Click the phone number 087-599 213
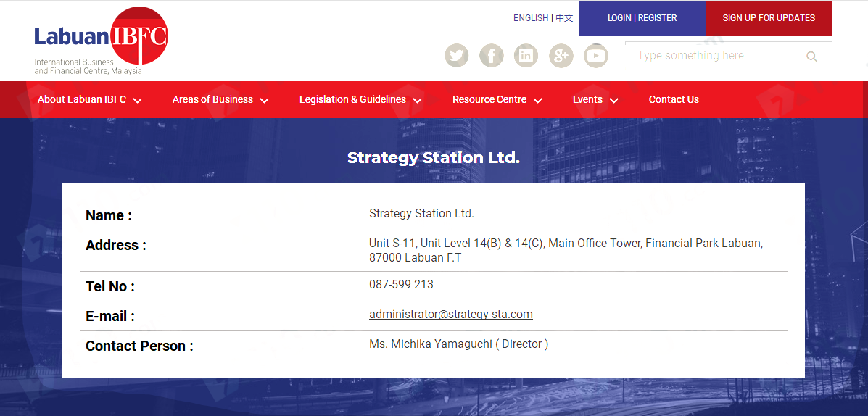Viewport: 868px width, 416px height. pyautogui.click(x=401, y=284)
